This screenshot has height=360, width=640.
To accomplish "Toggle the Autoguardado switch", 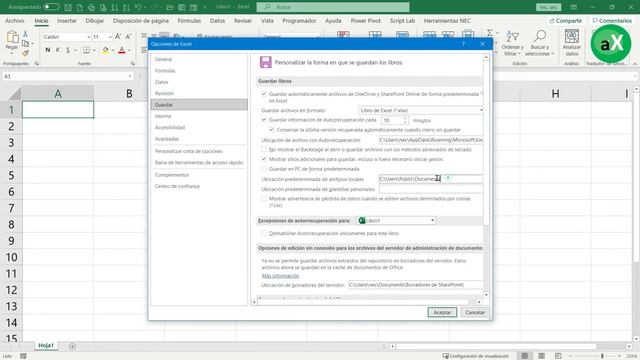I will (51, 7).
